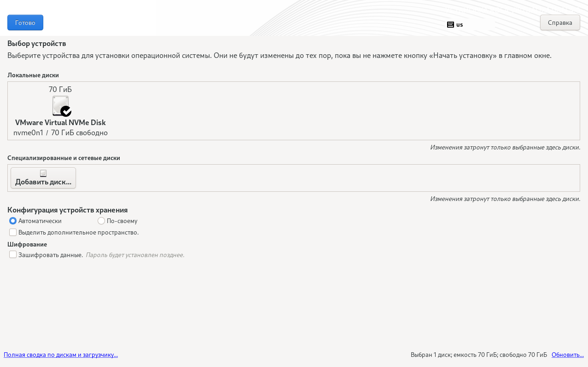Click the small disk icon above Добавить диск

pyautogui.click(x=43, y=173)
